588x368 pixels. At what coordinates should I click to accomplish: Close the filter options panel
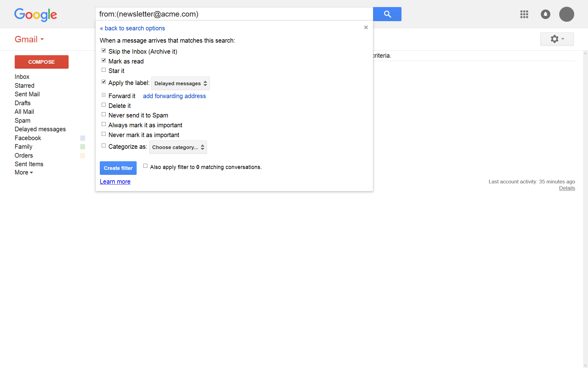366,27
